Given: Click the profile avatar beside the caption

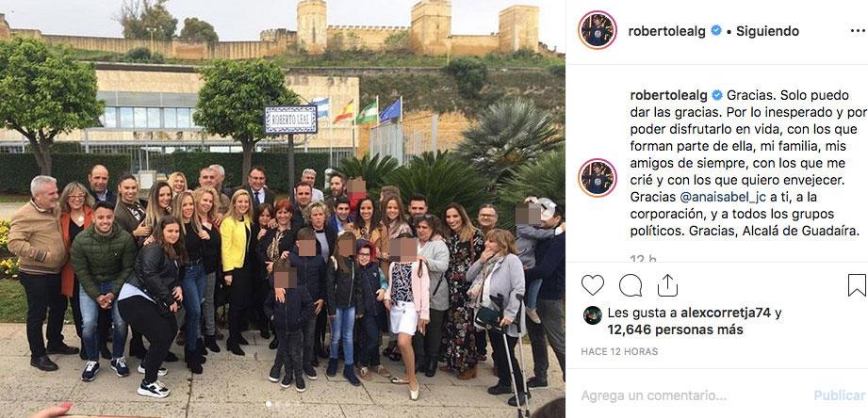Looking at the screenshot, I should coord(598,178).
